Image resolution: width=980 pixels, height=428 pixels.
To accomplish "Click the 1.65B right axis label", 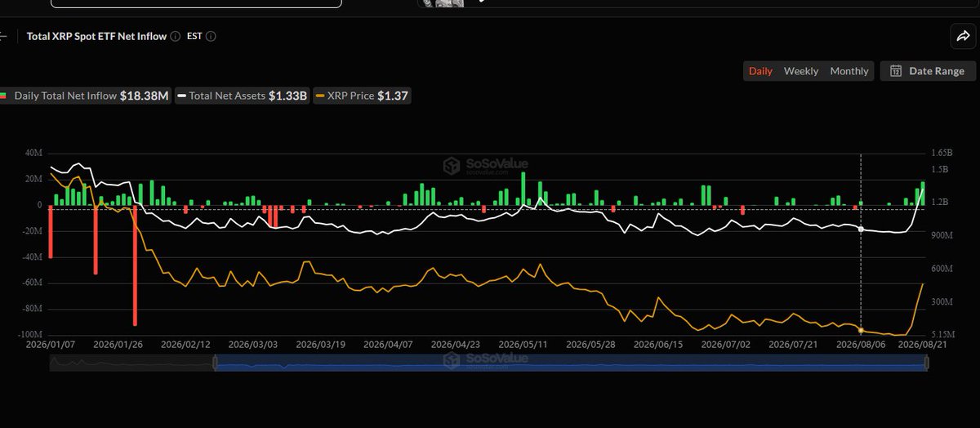I will click(x=942, y=153).
